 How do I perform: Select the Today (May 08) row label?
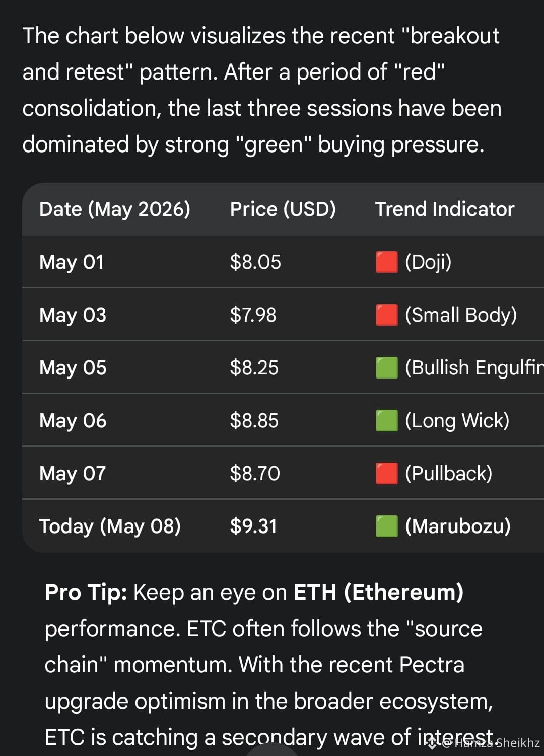[x=110, y=526]
